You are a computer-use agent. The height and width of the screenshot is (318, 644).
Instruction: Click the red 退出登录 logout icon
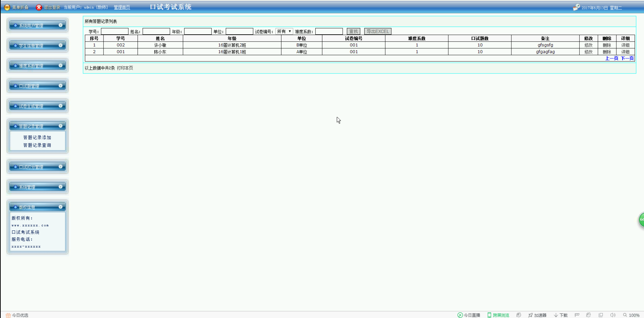click(39, 7)
